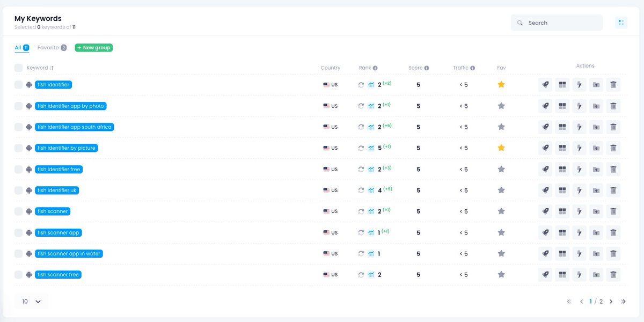Screen dimensions: 644x322
Task: Tick checkbox for fish scanner app in water
Action: click(19, 253)
